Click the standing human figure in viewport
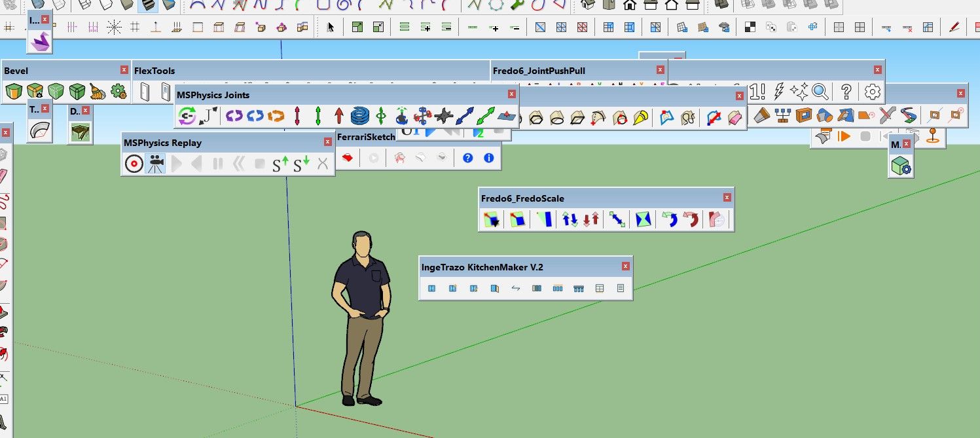This screenshot has height=438, width=980. coord(360,319)
